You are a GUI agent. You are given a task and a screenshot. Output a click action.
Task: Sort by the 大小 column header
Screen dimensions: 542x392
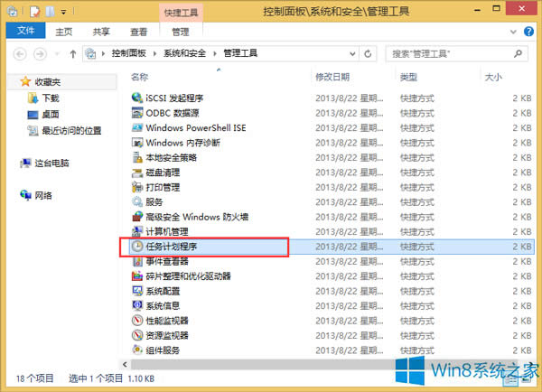click(493, 77)
